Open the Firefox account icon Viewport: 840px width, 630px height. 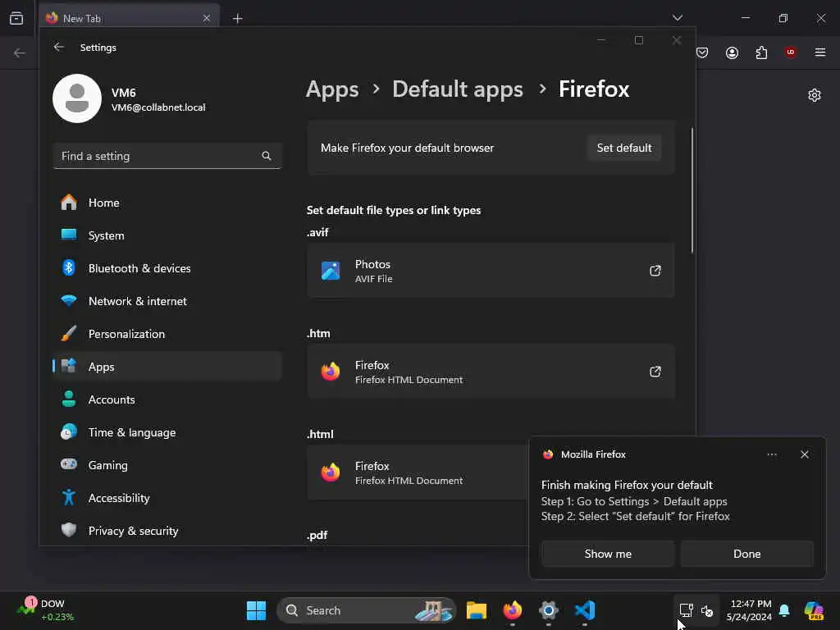732,52
